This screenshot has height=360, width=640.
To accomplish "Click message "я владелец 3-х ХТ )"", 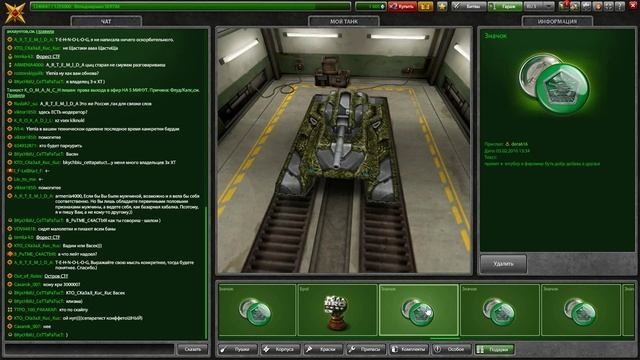I will [x=85, y=82].
